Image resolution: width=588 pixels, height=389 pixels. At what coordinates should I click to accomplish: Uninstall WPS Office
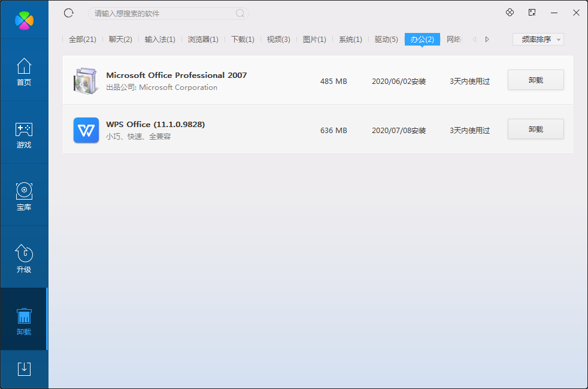click(535, 129)
